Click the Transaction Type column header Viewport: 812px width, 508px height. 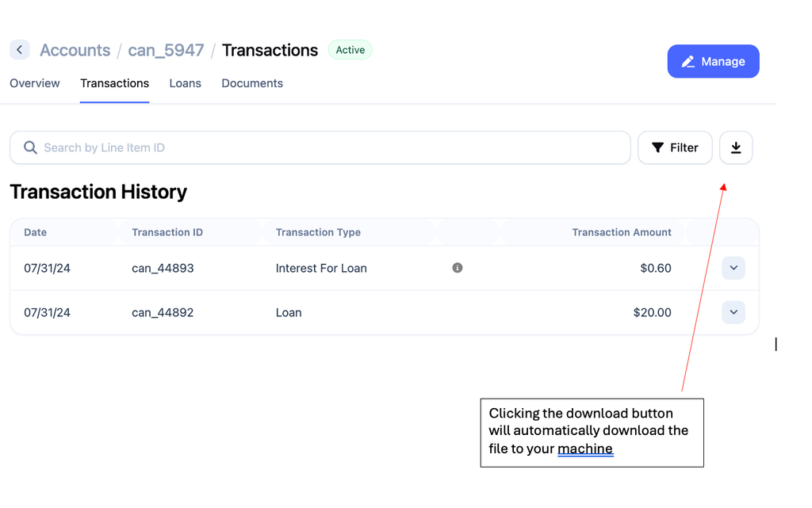click(318, 232)
